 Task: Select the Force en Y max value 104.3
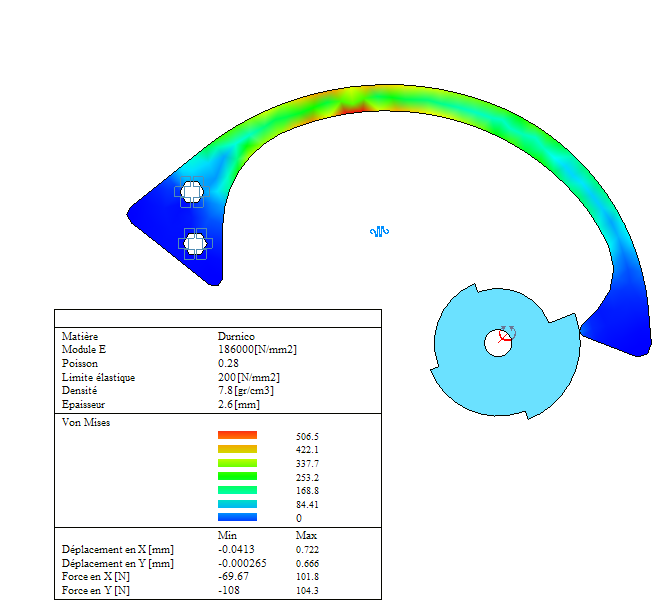click(x=307, y=591)
